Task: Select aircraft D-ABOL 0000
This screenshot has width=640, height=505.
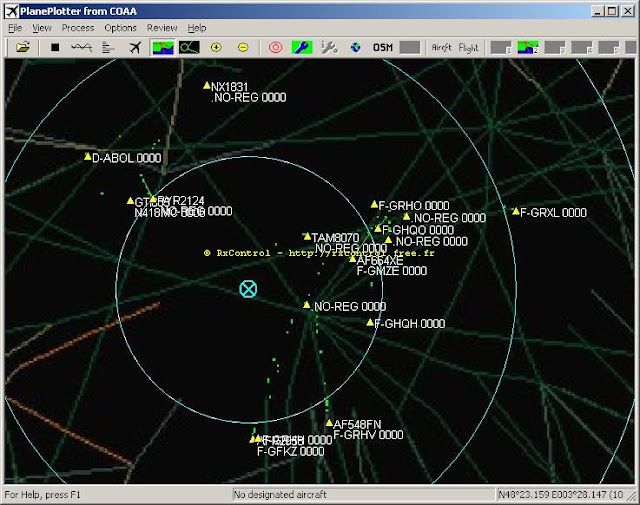Action: [x=87, y=156]
